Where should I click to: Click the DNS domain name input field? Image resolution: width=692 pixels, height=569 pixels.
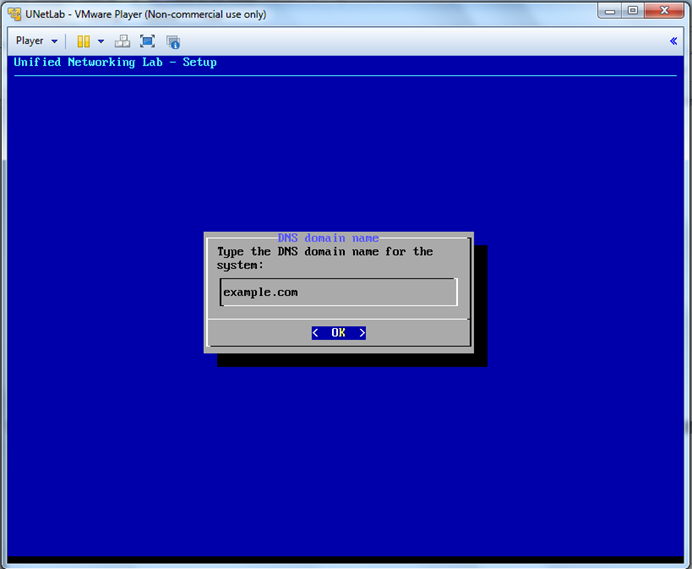point(338,292)
